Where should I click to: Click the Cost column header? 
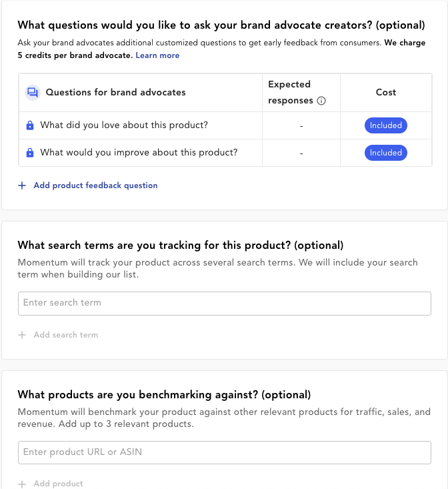[x=386, y=92]
